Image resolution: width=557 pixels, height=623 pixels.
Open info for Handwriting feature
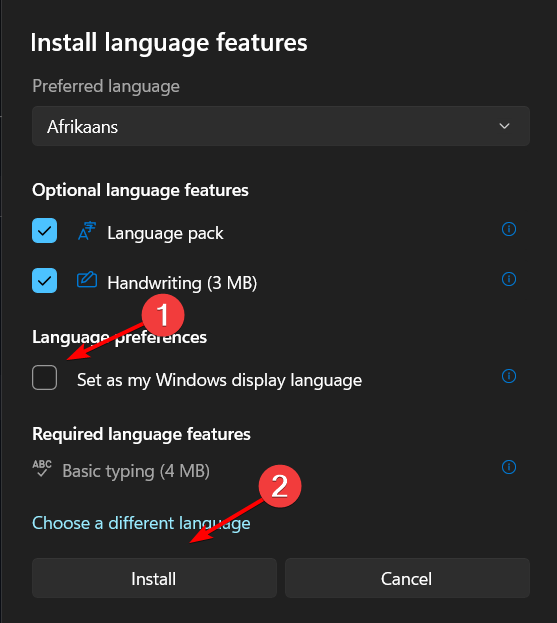[509, 279]
